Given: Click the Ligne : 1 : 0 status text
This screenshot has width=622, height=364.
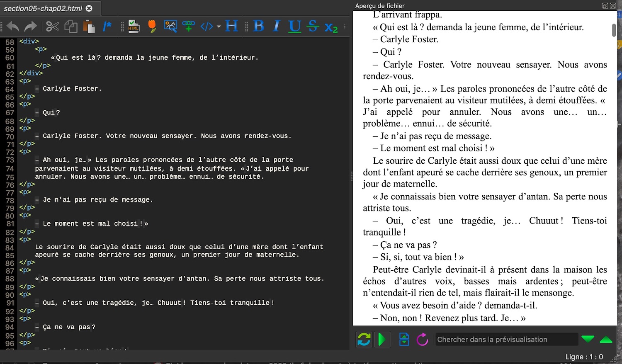Looking at the screenshot, I should click(584, 357).
